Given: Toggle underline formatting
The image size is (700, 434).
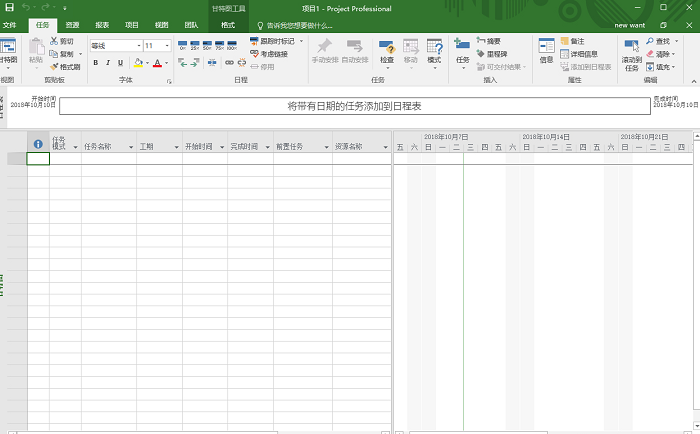Looking at the screenshot, I should click(x=121, y=63).
